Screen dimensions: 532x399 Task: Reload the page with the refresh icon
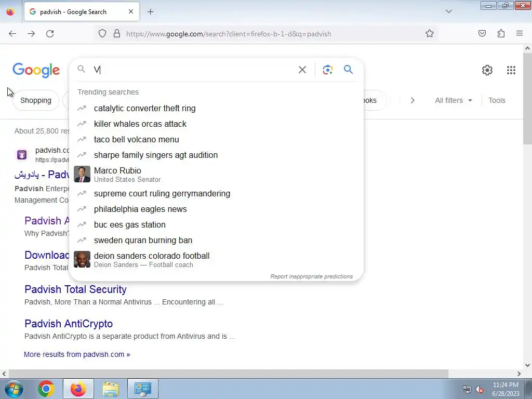pos(50,34)
